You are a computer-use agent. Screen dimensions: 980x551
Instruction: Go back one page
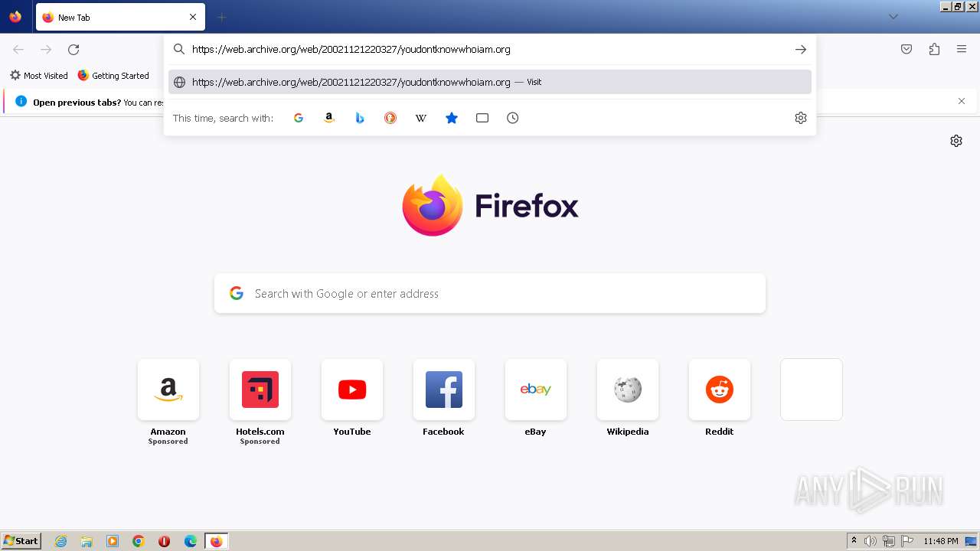pyautogui.click(x=18, y=50)
